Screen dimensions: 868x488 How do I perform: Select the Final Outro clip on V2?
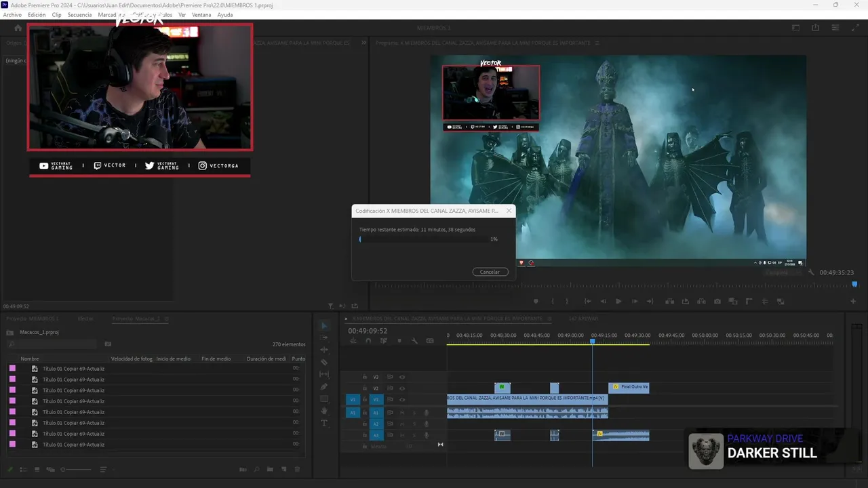point(629,387)
